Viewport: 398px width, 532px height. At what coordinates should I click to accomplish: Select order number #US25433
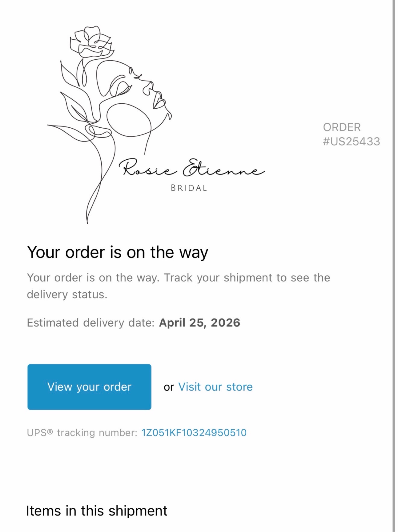[x=351, y=141]
